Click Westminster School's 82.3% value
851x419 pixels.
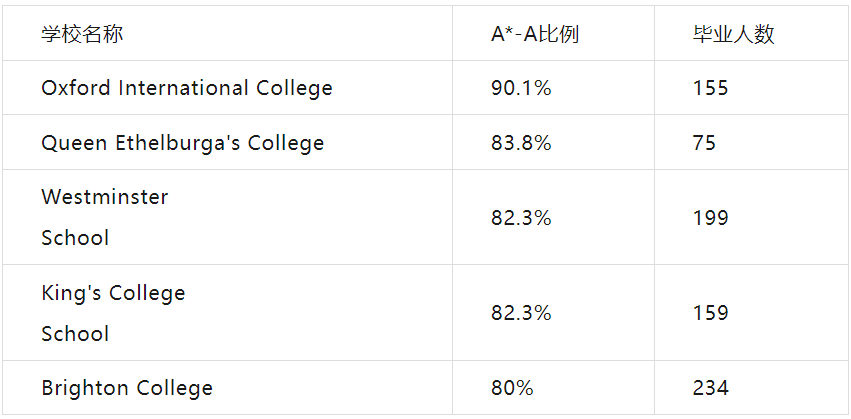point(521,218)
